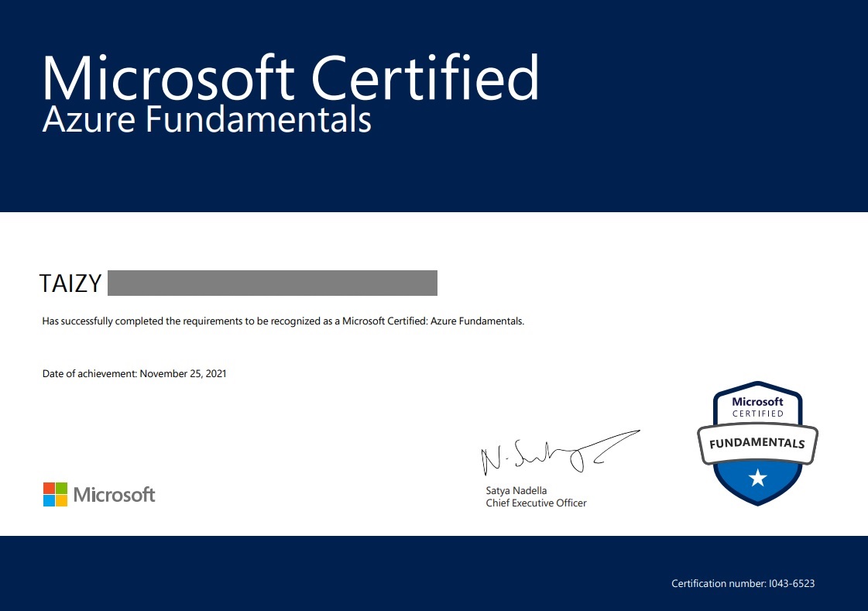Click 'Certification number: I043-6523'
Image resolution: width=868 pixels, height=611 pixels.
(x=743, y=583)
